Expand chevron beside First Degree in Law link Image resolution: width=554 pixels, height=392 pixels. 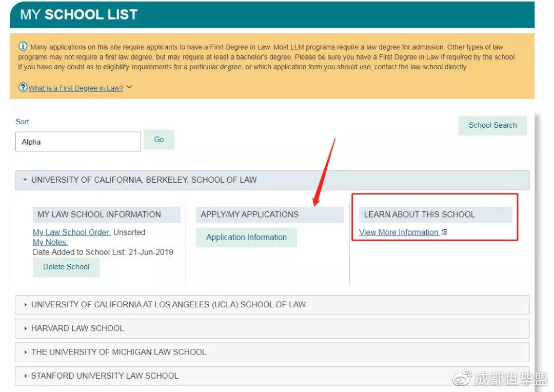tap(129, 87)
